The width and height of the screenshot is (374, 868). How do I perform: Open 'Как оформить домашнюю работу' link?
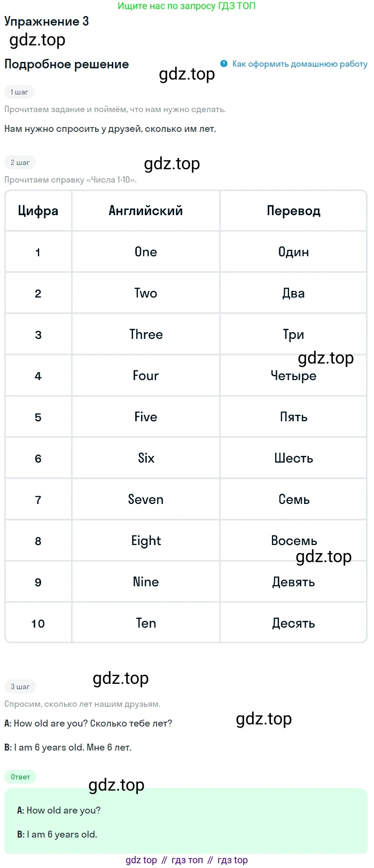pos(300,64)
